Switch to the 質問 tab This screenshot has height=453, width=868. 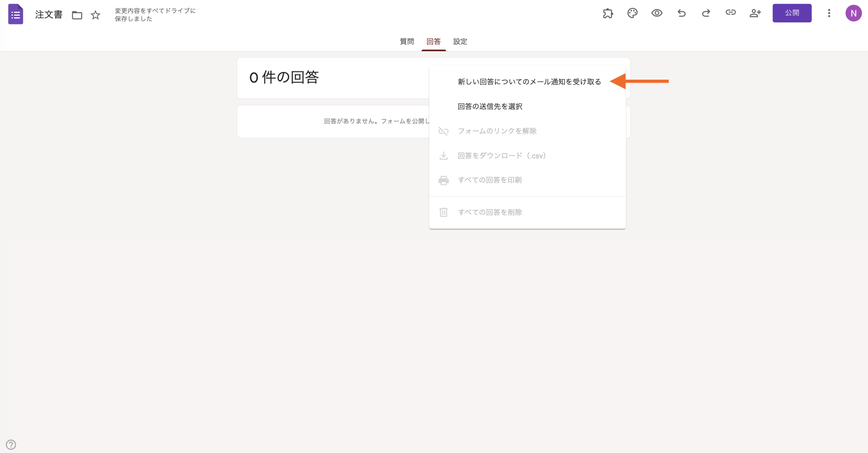coord(407,41)
